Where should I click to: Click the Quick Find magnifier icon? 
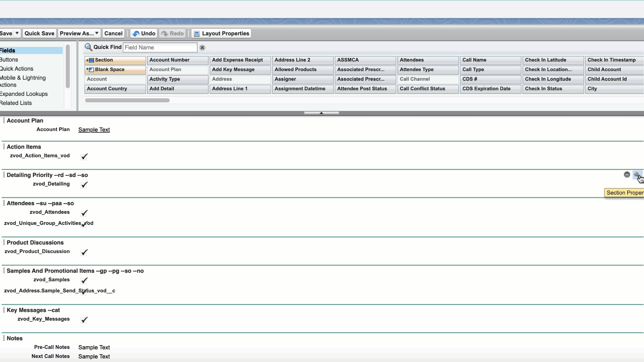[x=88, y=47]
